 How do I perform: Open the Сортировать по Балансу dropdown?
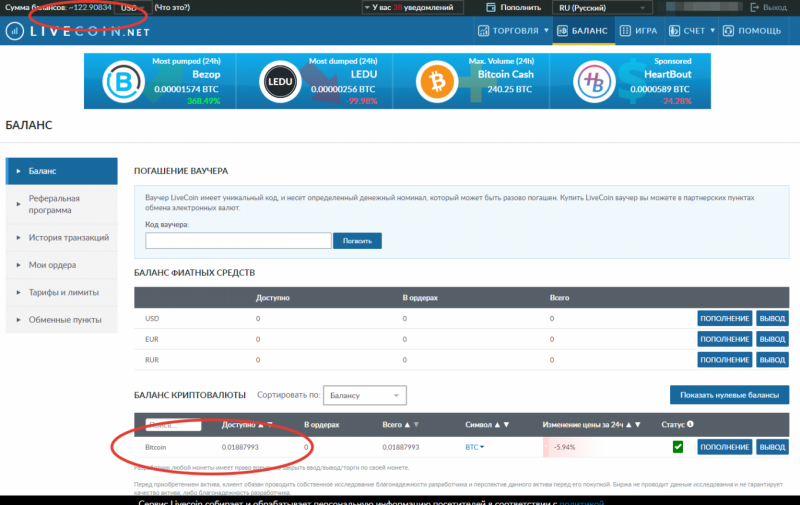coord(365,395)
